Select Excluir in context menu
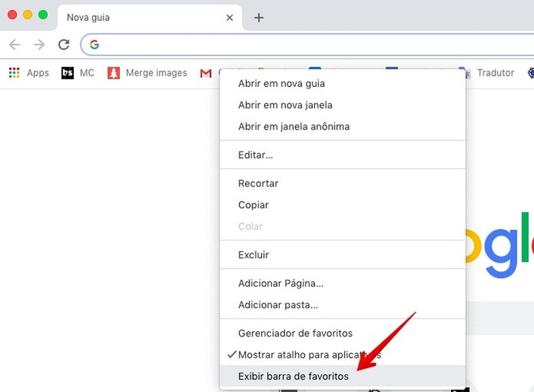The width and height of the screenshot is (534, 392). (343, 254)
